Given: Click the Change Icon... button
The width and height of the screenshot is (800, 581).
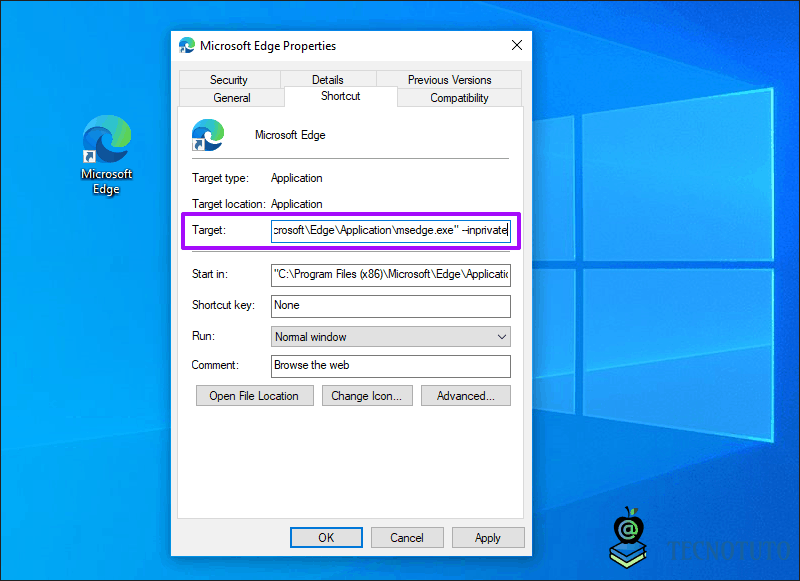Looking at the screenshot, I should pos(367,396).
